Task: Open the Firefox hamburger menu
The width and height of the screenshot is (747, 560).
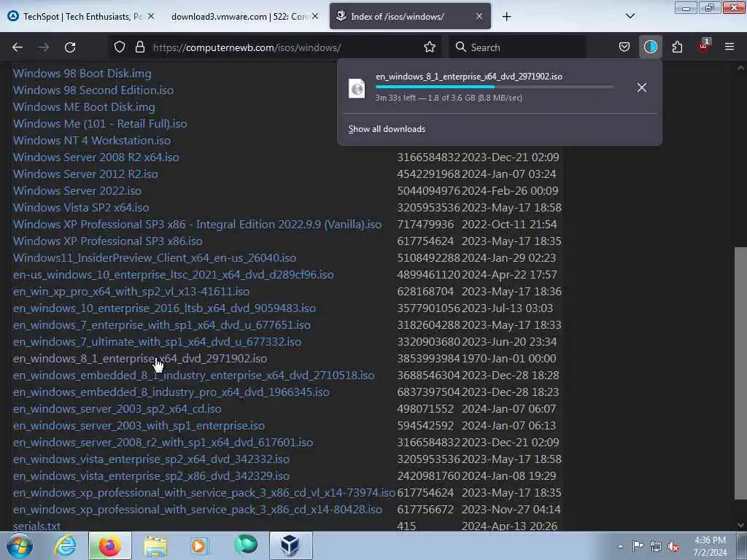Action: (729, 47)
